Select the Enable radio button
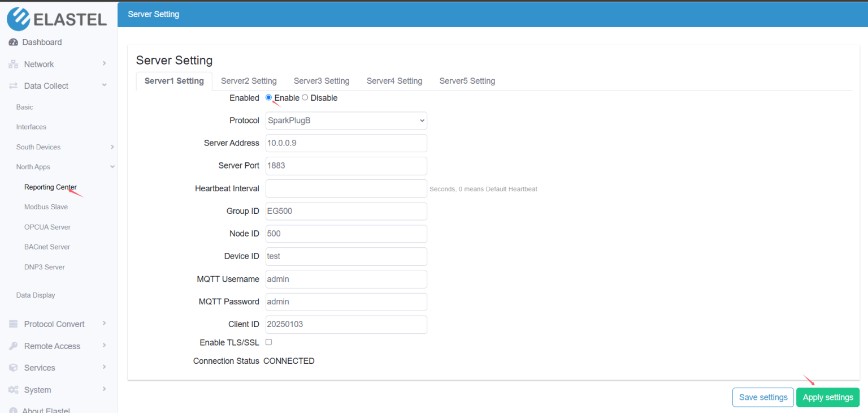868x413 pixels. click(268, 97)
